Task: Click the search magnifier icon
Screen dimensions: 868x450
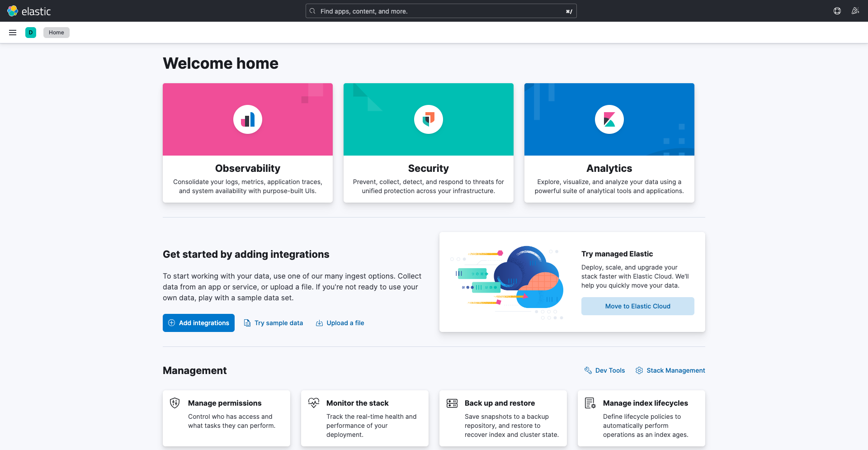Action: (x=312, y=11)
